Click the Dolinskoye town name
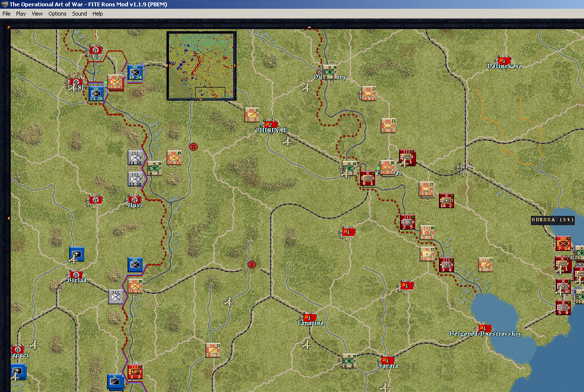584x392 pixels. 505,66
